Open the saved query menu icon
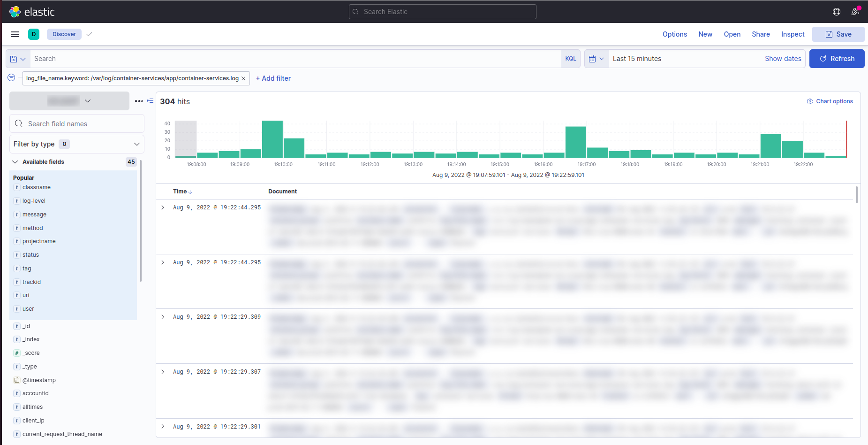The height and width of the screenshot is (445, 868). coord(18,59)
